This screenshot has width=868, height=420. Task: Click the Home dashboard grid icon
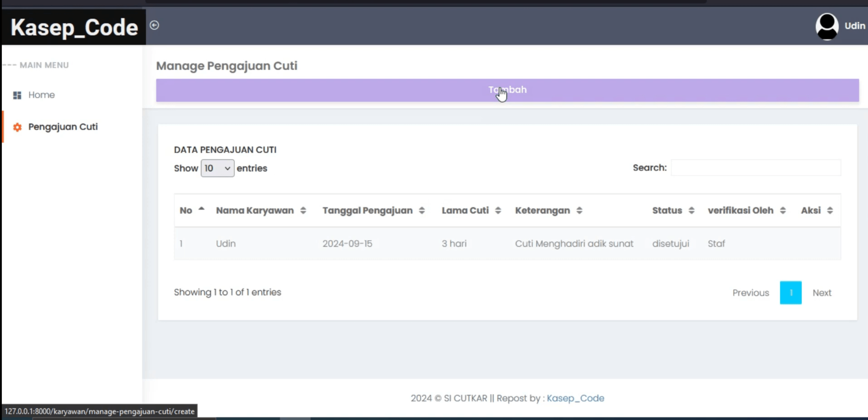coord(17,95)
